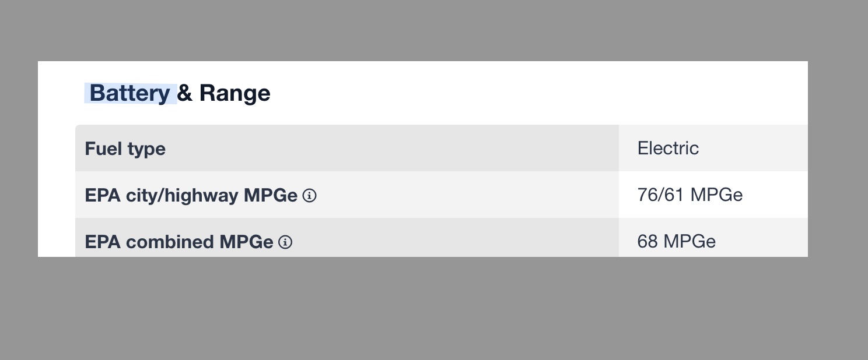Select the EPA city/highway MPGe label
Screen dimensions: 868x360
(x=191, y=195)
